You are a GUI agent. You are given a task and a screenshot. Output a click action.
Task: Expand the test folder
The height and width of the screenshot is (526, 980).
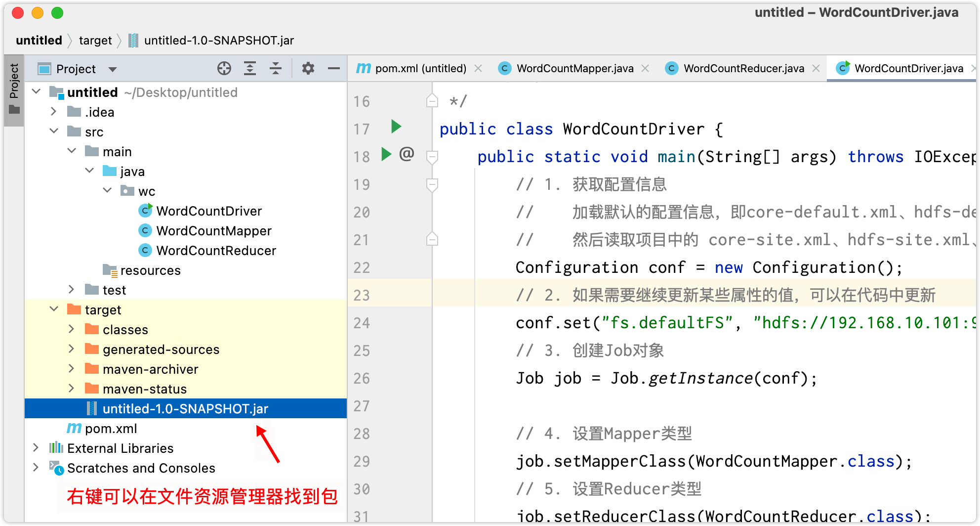(72, 290)
